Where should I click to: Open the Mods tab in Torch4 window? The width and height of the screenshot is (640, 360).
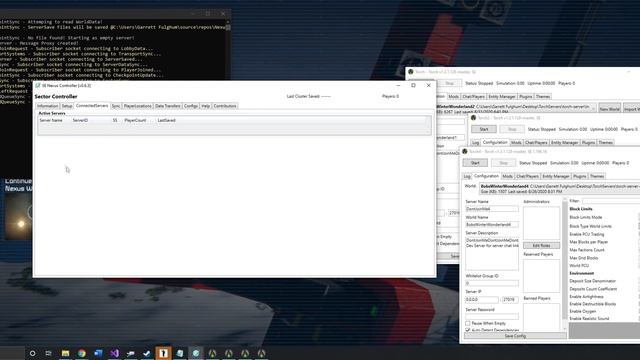(x=507, y=176)
